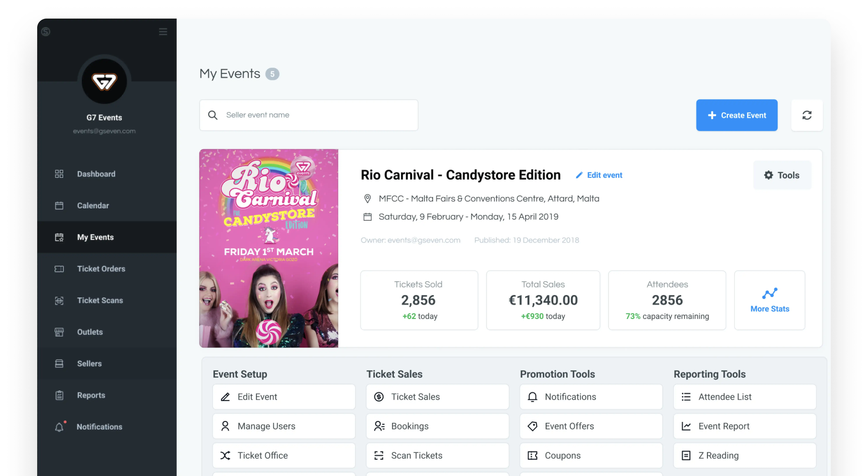Open More Stats
This screenshot has width=868, height=476.
[770, 300]
